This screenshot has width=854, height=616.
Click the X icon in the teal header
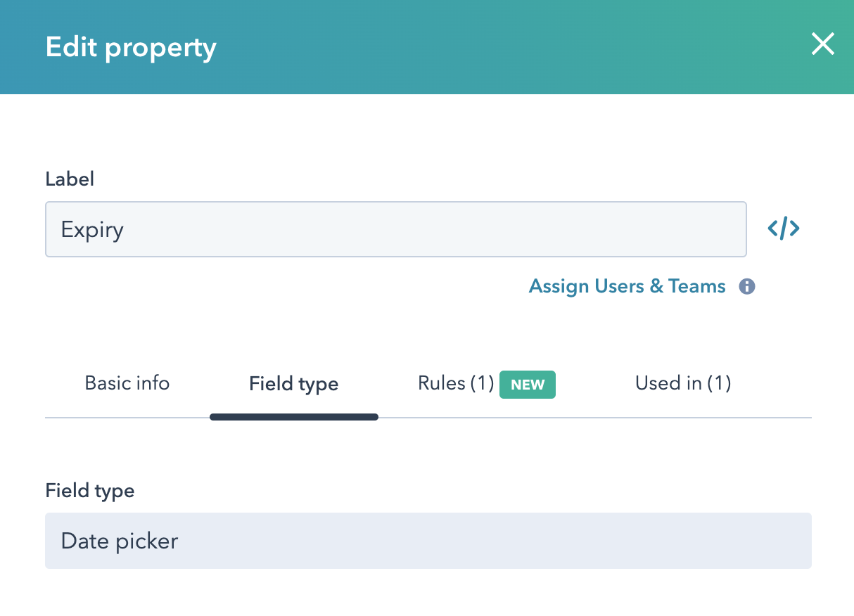pos(822,44)
